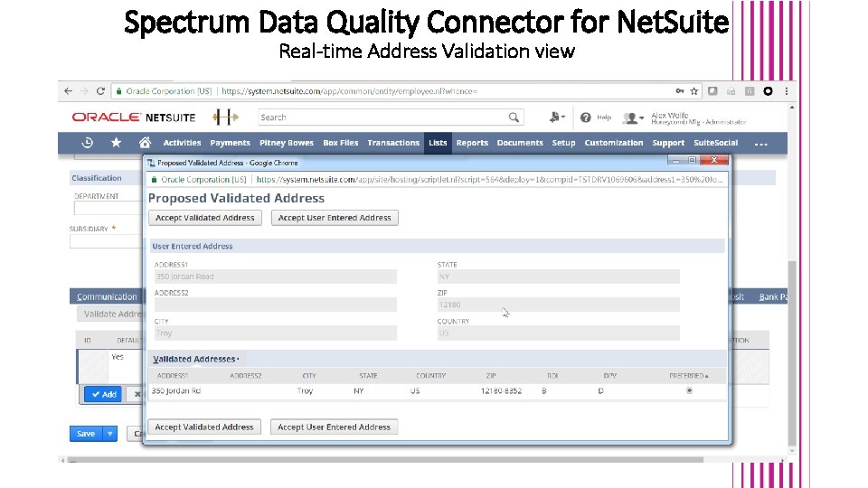
Task: Switch to the Communication tab
Action: (x=107, y=297)
